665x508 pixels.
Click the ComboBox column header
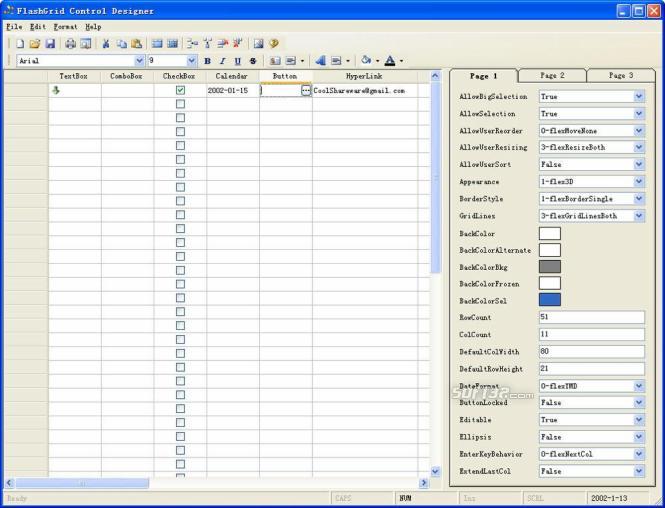point(126,76)
